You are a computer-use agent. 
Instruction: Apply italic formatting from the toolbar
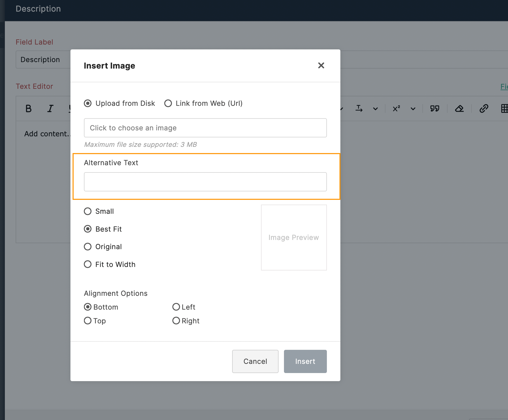pos(50,109)
